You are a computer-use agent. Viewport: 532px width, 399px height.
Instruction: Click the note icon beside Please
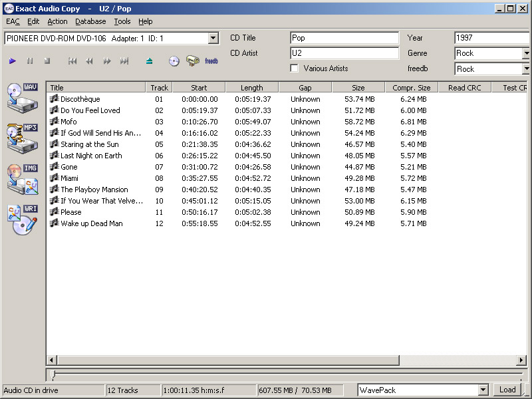pos(54,211)
